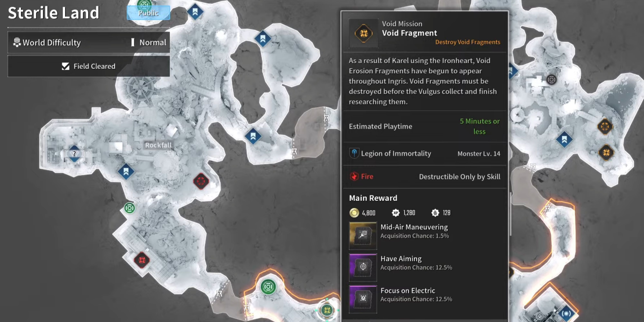This screenshot has width=644, height=322.
Task: Select the green outpost icon on the west path
Action: [x=129, y=208]
